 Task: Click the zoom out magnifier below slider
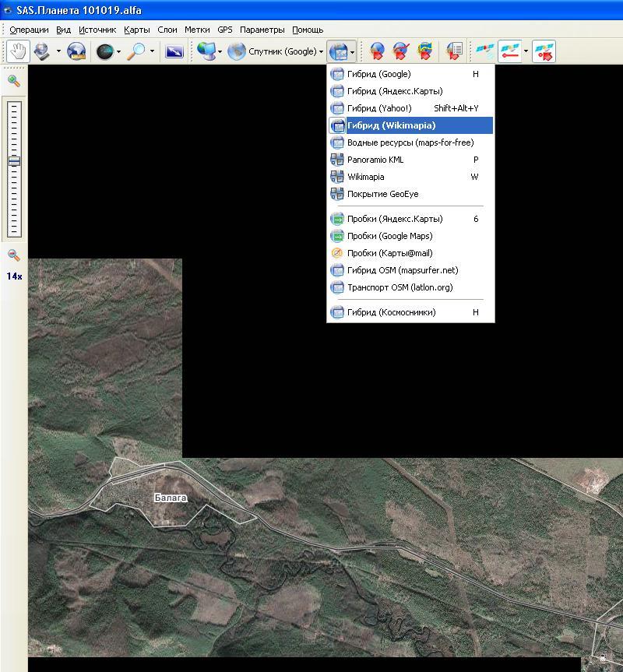[13, 255]
